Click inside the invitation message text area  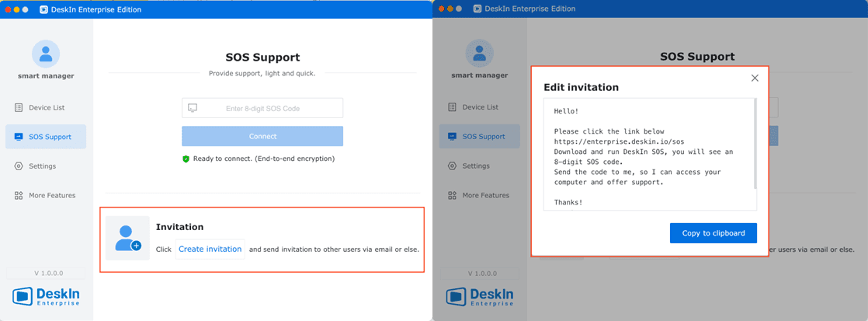point(649,155)
